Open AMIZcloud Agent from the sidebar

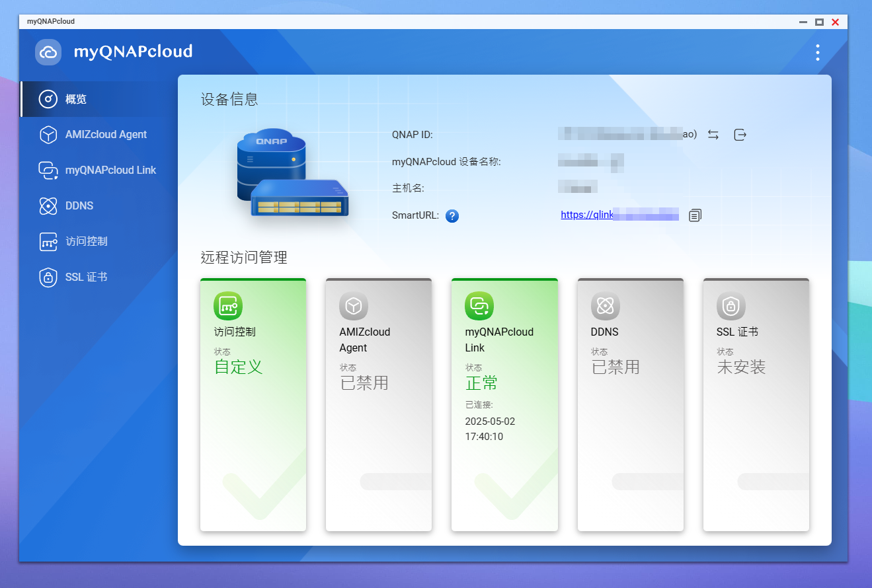point(106,135)
